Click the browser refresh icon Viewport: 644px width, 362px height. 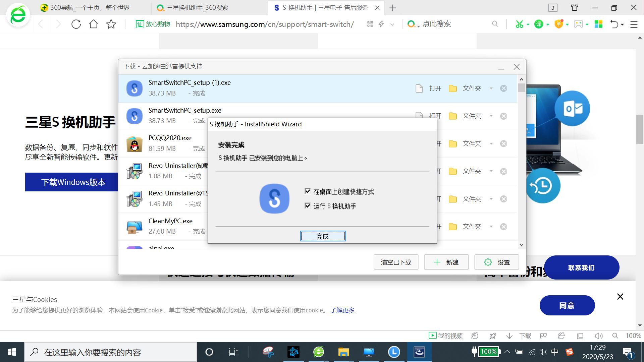pyautogui.click(x=76, y=24)
